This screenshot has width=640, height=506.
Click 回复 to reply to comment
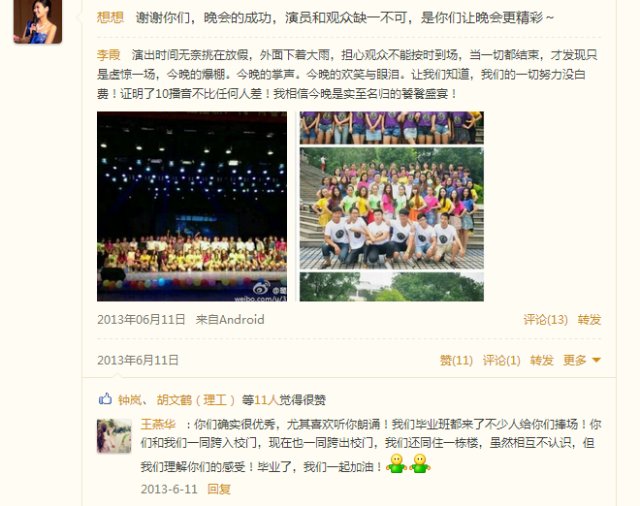point(219,489)
